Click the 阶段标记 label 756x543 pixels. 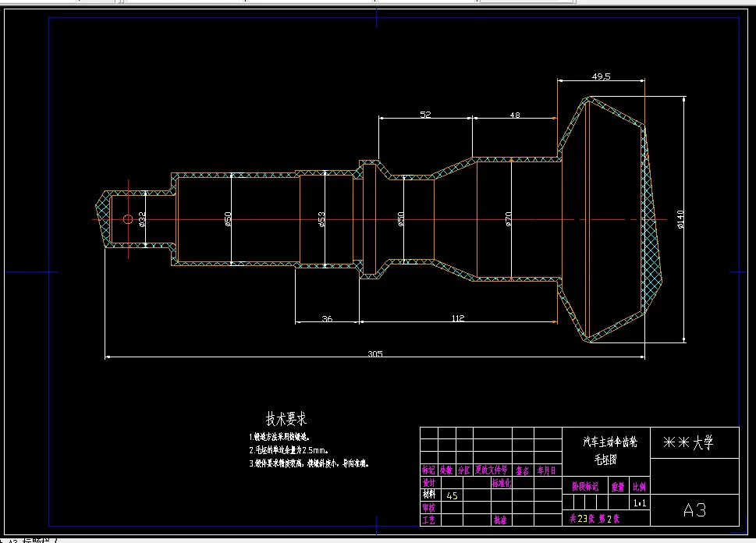(585, 487)
